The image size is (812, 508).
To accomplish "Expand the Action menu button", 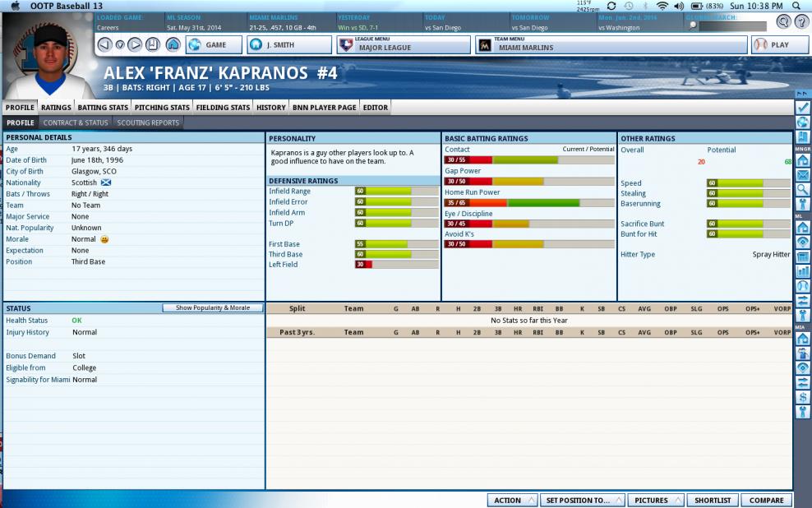I will tap(512, 500).
